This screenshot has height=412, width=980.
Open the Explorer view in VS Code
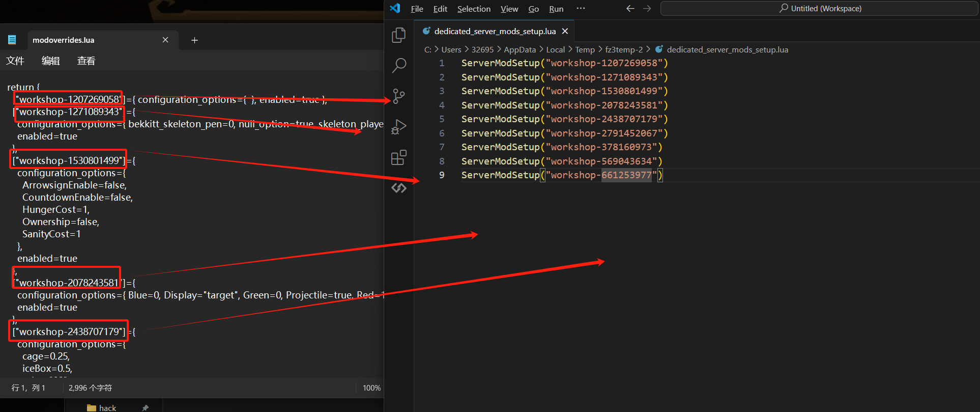(x=399, y=35)
